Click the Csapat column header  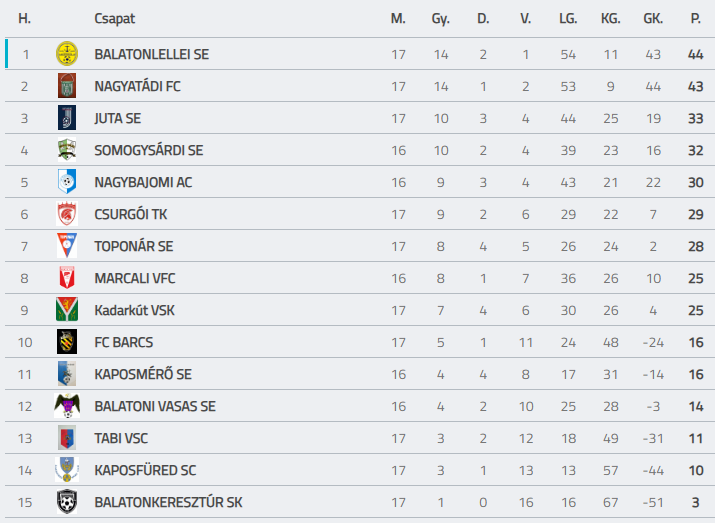pyautogui.click(x=114, y=19)
